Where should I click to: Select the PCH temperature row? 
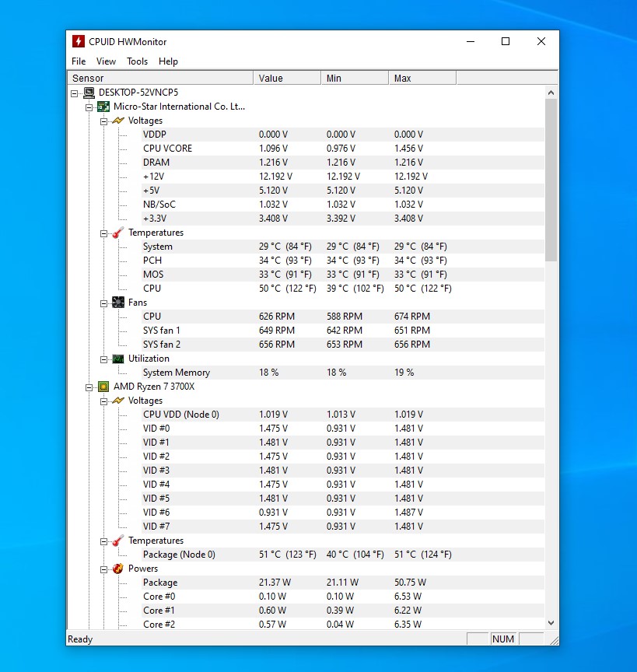[343, 261]
